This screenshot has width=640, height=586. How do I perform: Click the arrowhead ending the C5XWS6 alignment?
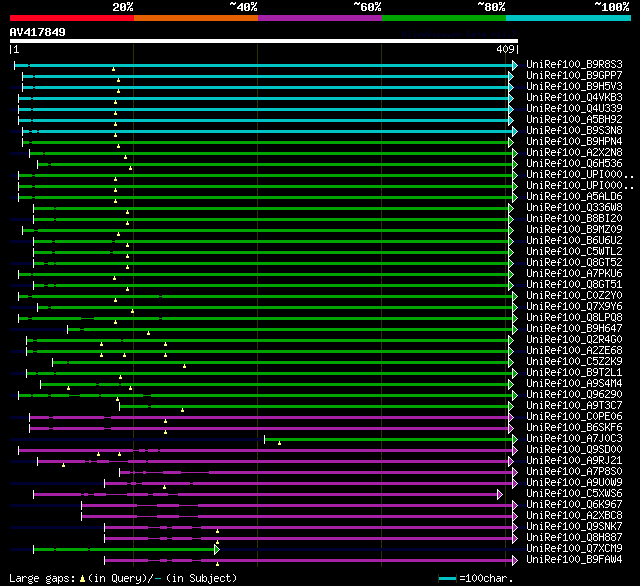click(500, 495)
